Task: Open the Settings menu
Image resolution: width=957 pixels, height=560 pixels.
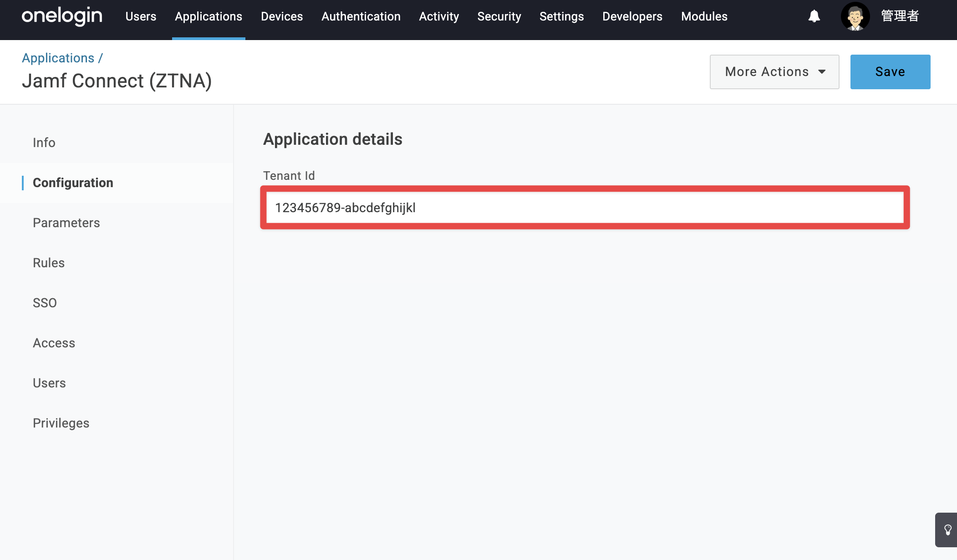Action: tap(561, 16)
